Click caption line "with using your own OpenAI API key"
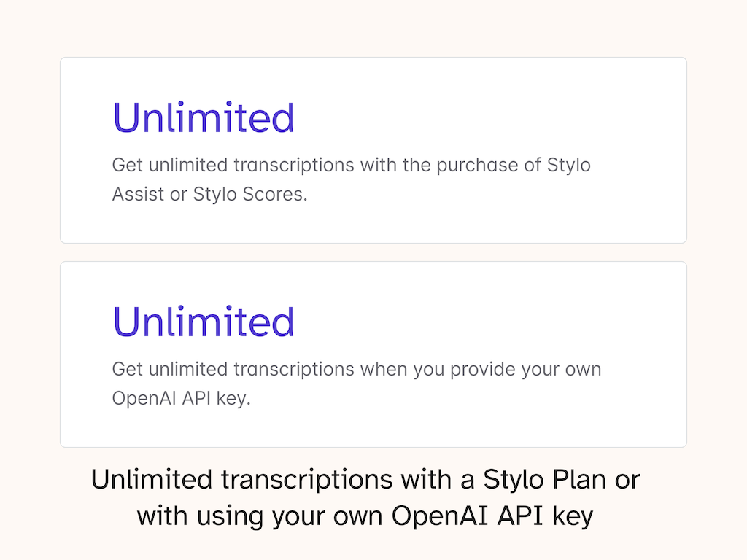This screenshot has width=747, height=560. click(365, 516)
